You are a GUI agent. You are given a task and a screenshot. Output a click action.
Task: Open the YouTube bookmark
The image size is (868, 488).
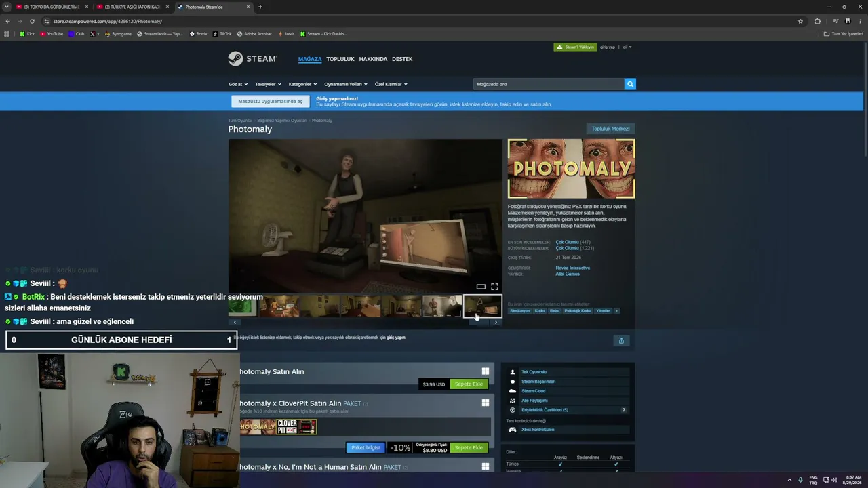[x=52, y=34]
